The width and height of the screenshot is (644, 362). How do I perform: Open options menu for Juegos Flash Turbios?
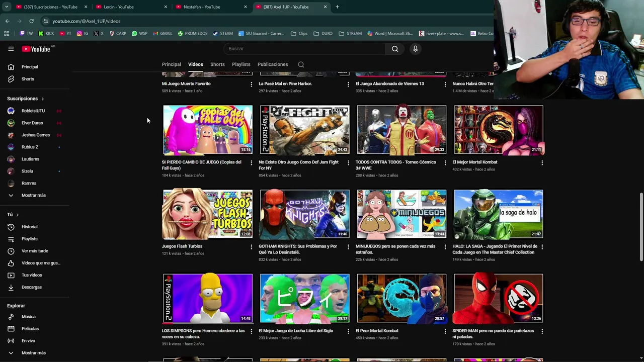point(251,247)
